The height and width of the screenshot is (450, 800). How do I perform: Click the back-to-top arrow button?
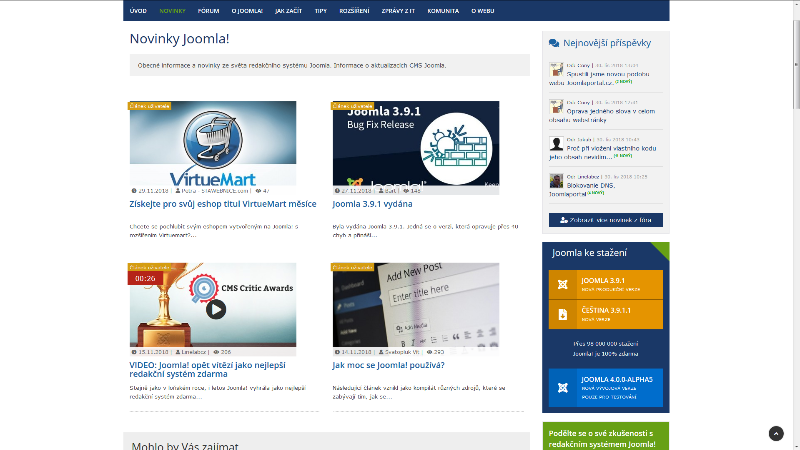tap(776, 434)
